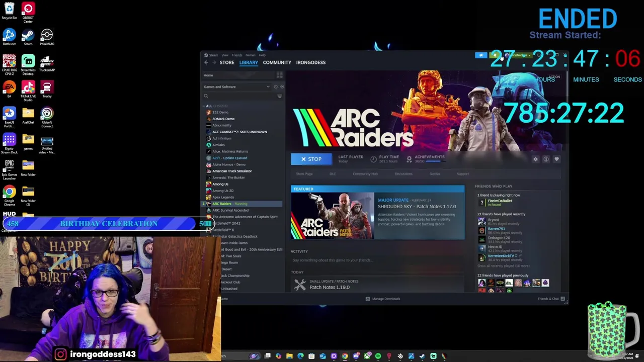This screenshot has height=362, width=644.
Task: Open the Elgato Stream Deck shortcut
Action: pyautogui.click(x=9, y=143)
